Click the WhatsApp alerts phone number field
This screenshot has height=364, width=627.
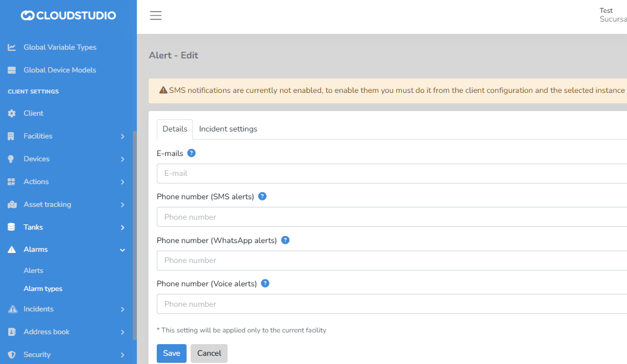coord(392,261)
